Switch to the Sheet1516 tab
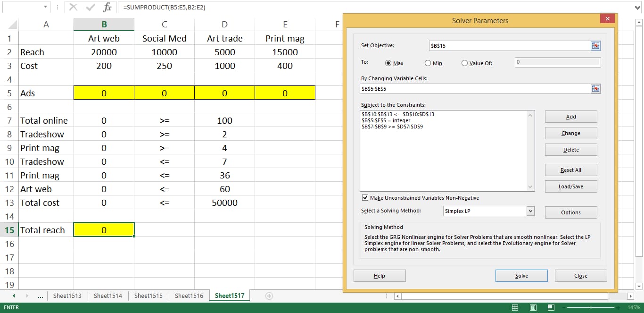This screenshot has height=313, width=644. 189,296
